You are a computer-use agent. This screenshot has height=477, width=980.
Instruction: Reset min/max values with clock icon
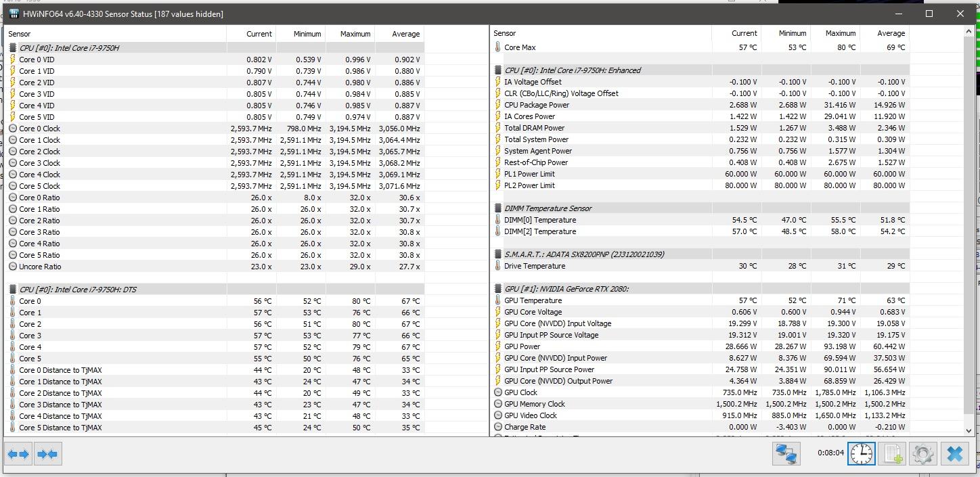[862, 454]
